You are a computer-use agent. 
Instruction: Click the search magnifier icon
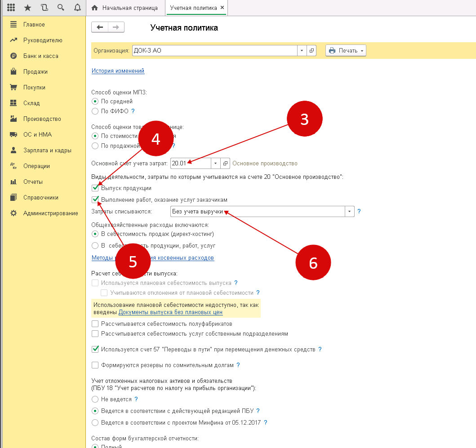tap(61, 8)
